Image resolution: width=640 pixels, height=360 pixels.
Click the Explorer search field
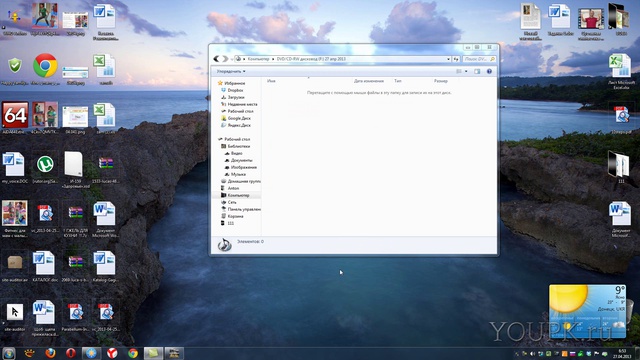480,59
